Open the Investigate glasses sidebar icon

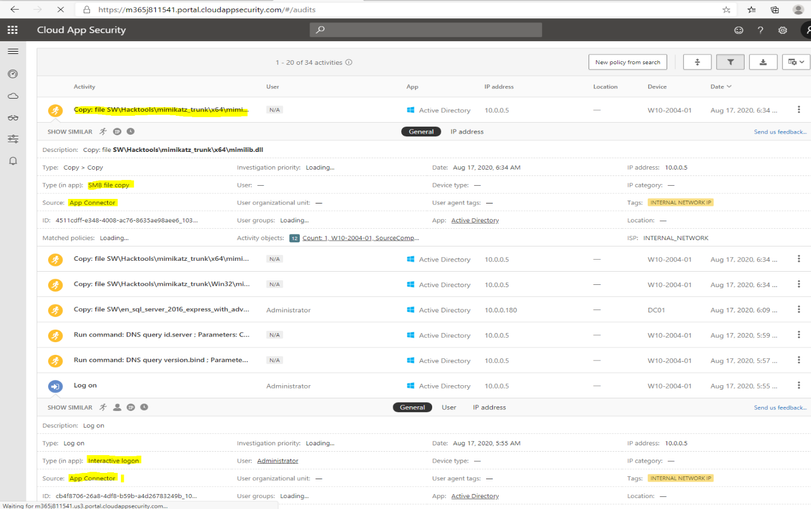coord(13,118)
